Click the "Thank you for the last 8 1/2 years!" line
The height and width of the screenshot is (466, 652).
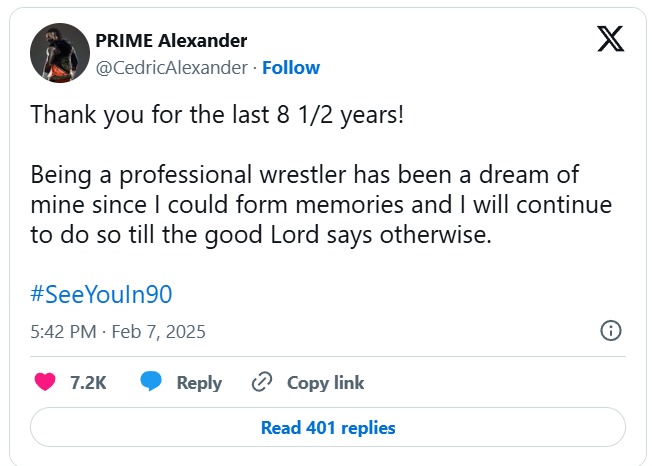[x=217, y=113]
